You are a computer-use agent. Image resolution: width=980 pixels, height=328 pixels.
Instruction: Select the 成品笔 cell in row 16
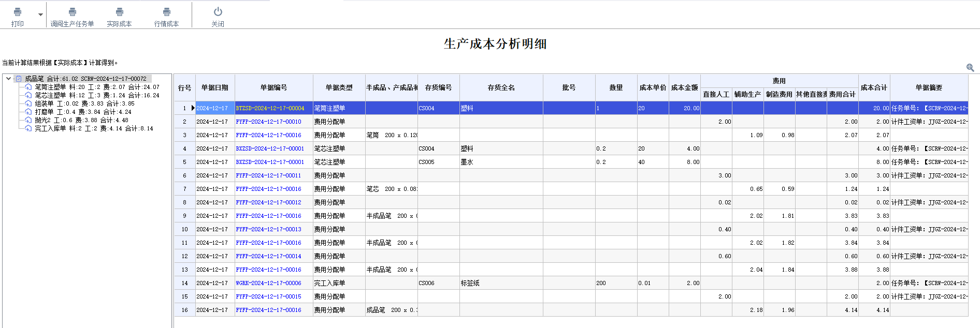[392, 310]
